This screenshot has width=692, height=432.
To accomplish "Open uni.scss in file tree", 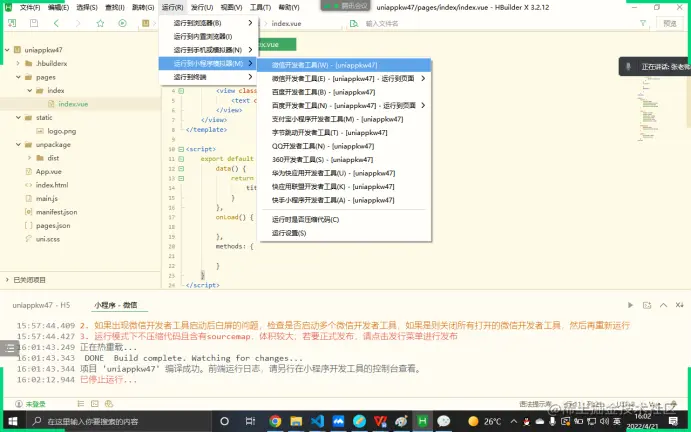I will click(x=48, y=239).
